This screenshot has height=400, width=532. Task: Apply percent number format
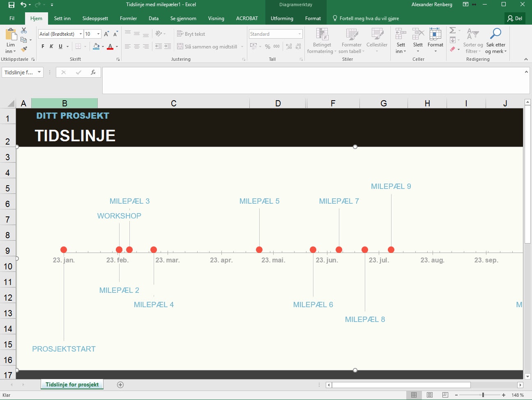(x=267, y=46)
